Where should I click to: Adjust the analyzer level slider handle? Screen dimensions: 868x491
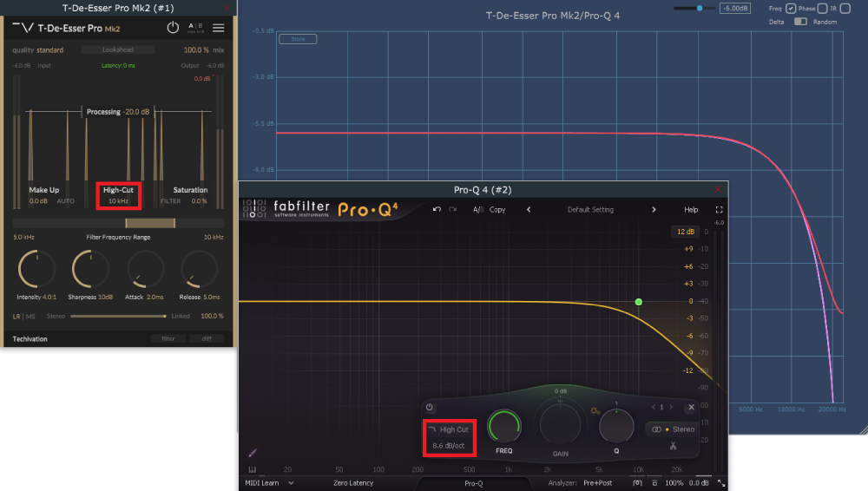(x=700, y=9)
